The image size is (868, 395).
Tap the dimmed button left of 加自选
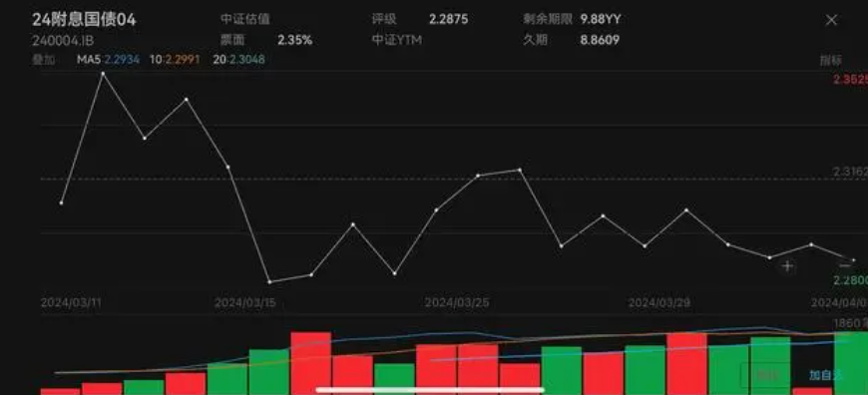766,375
